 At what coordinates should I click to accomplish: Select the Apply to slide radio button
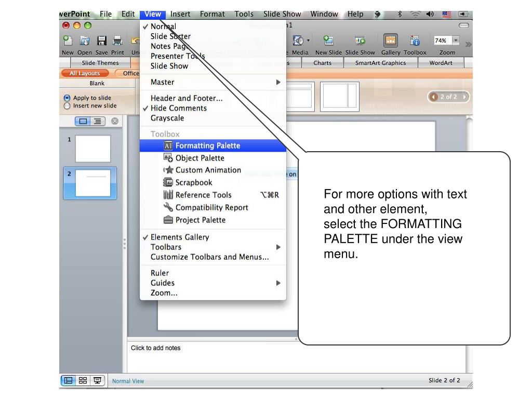[67, 98]
